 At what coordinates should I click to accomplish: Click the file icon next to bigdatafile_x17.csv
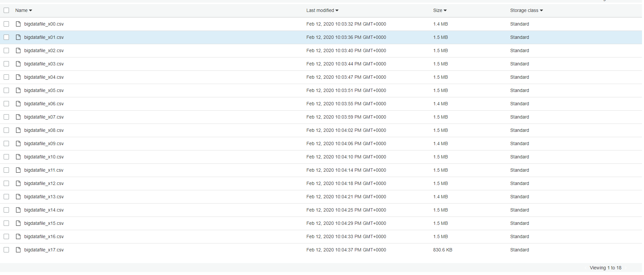18,250
